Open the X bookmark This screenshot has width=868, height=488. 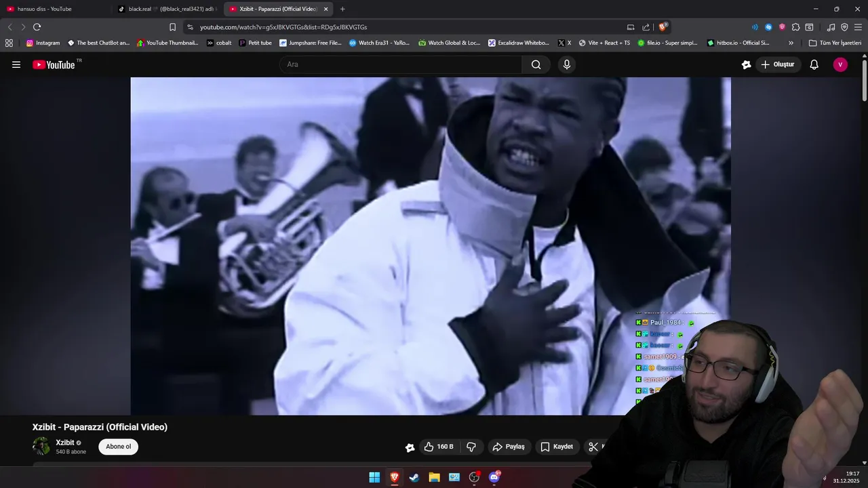564,43
